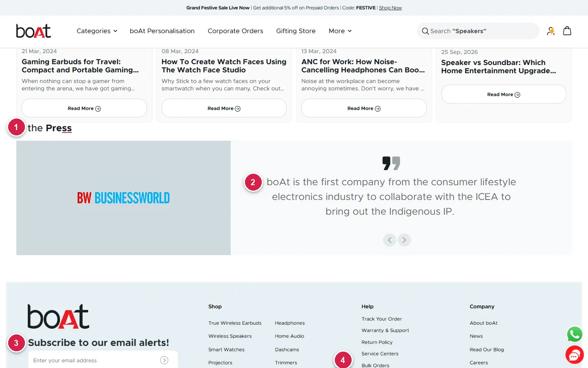Open Home Audio footer link

289,336
